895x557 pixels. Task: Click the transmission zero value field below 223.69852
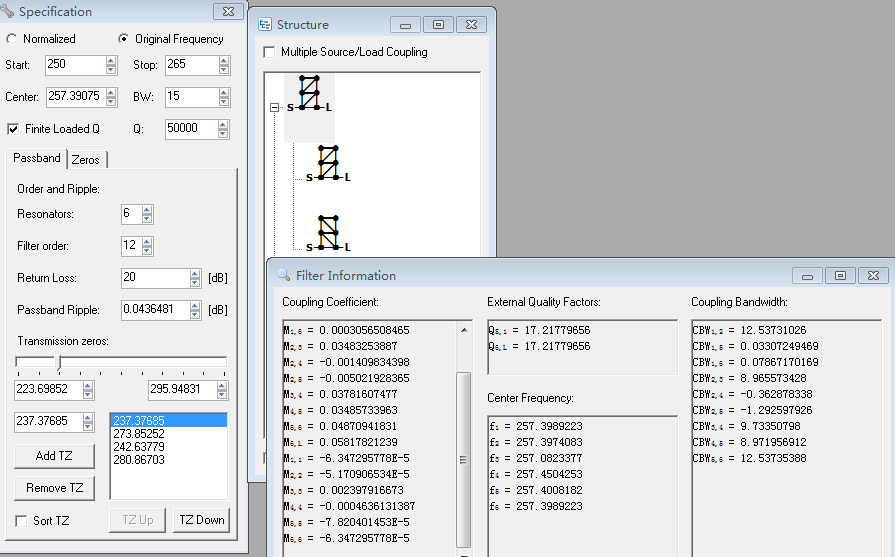click(49, 422)
